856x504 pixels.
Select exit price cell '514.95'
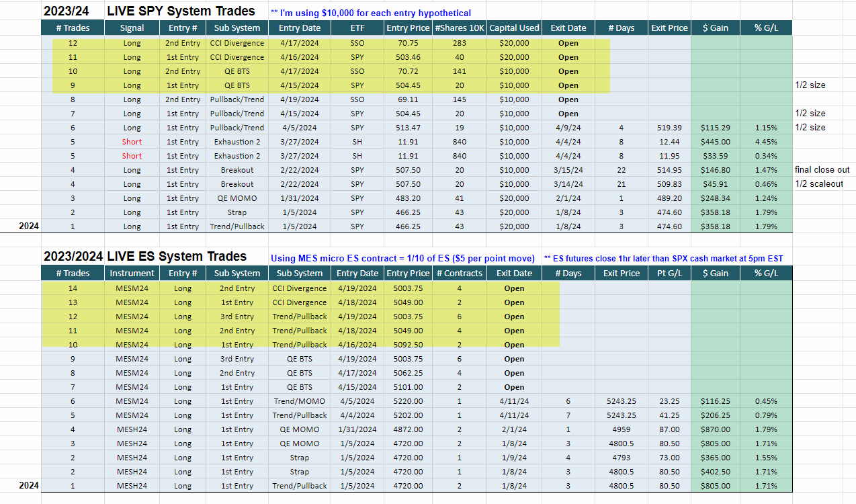[669, 170]
